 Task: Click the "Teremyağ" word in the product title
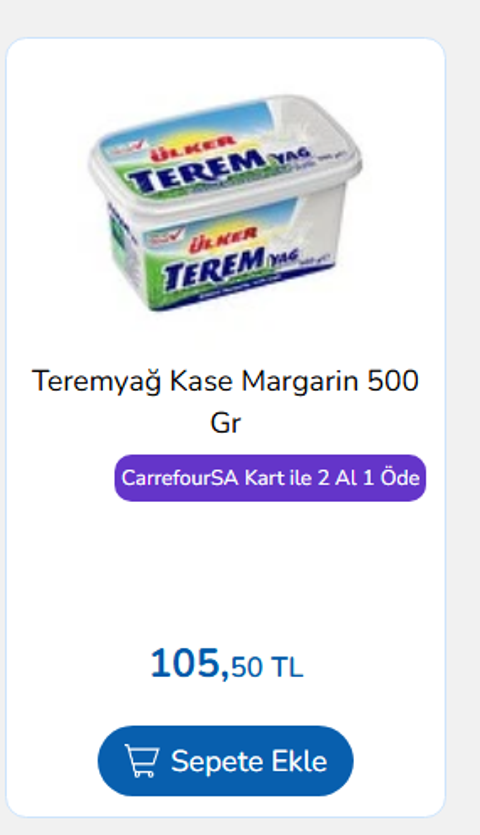coord(96,382)
